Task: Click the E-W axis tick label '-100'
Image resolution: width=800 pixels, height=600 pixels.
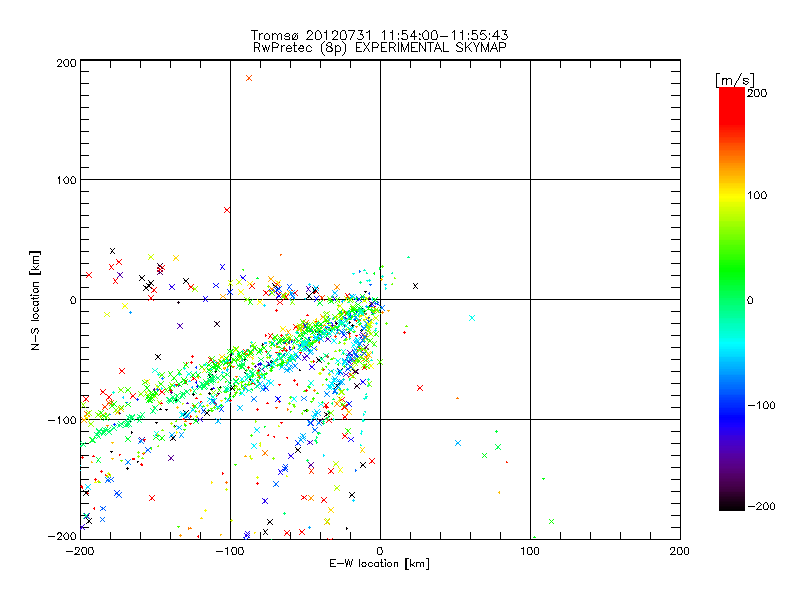Action: pos(230,551)
